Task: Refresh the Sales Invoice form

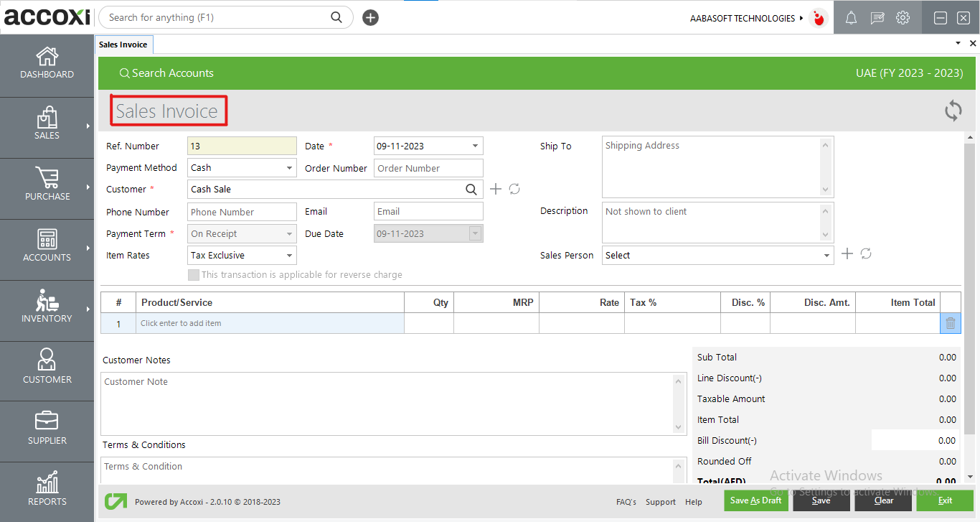Action: [953, 111]
